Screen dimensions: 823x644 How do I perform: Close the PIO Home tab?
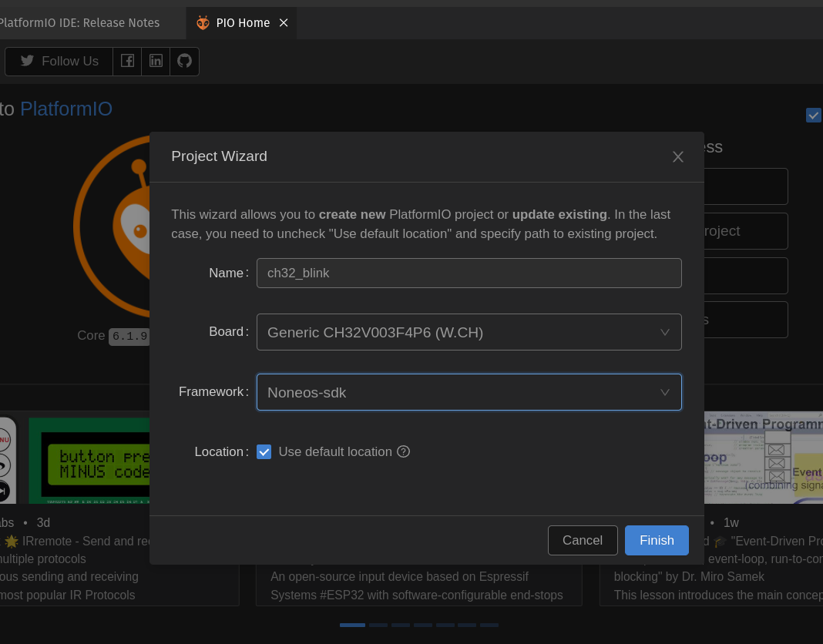point(284,23)
